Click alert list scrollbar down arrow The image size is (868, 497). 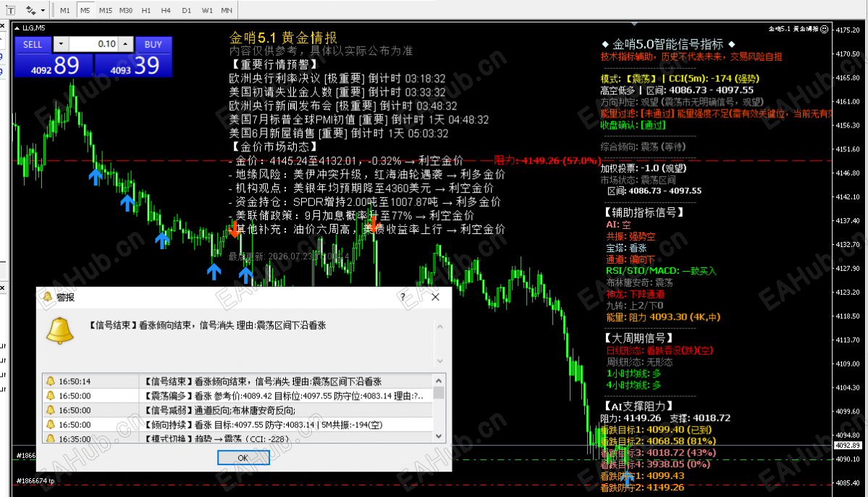(x=439, y=436)
